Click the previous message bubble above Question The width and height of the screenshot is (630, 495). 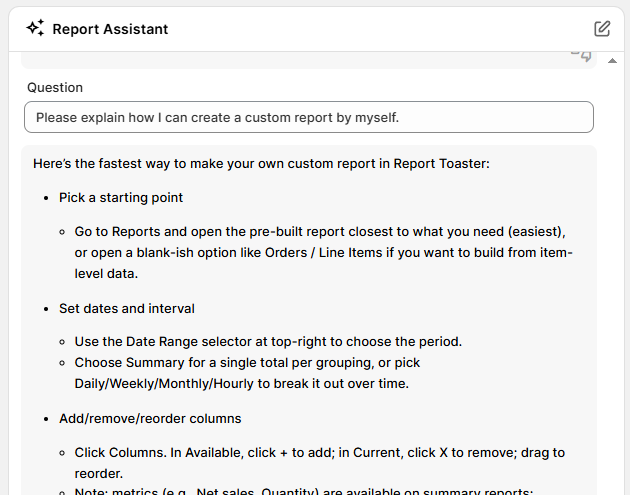click(x=300, y=59)
